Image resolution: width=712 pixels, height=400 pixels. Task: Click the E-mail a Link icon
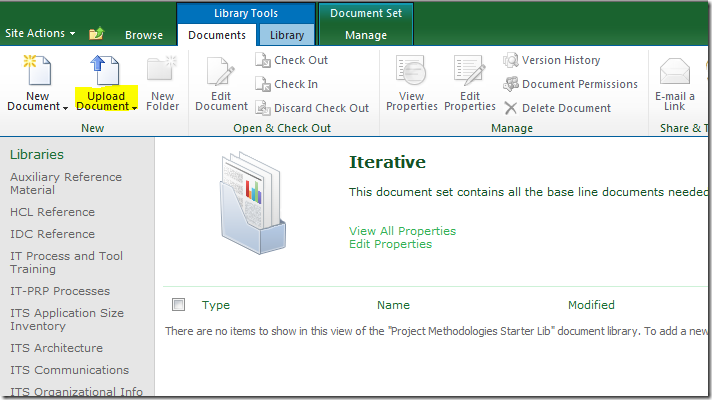pyautogui.click(x=675, y=73)
